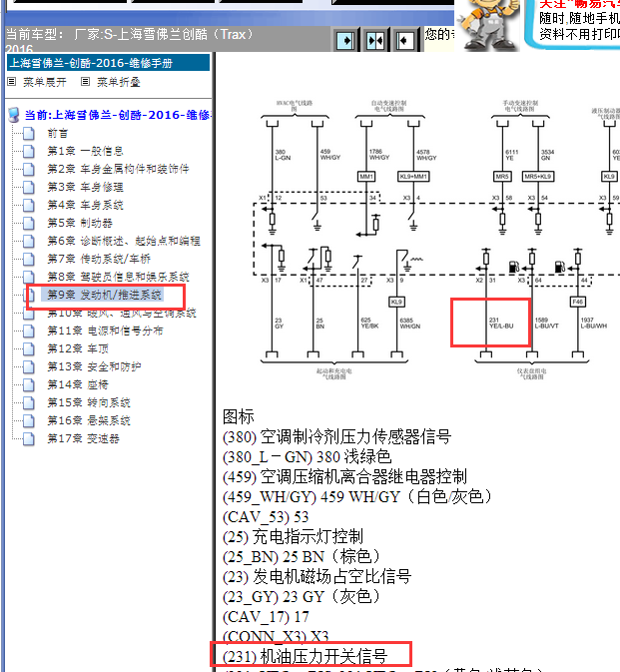Click the document icon beside 第16章 悬架系统

click(29, 420)
